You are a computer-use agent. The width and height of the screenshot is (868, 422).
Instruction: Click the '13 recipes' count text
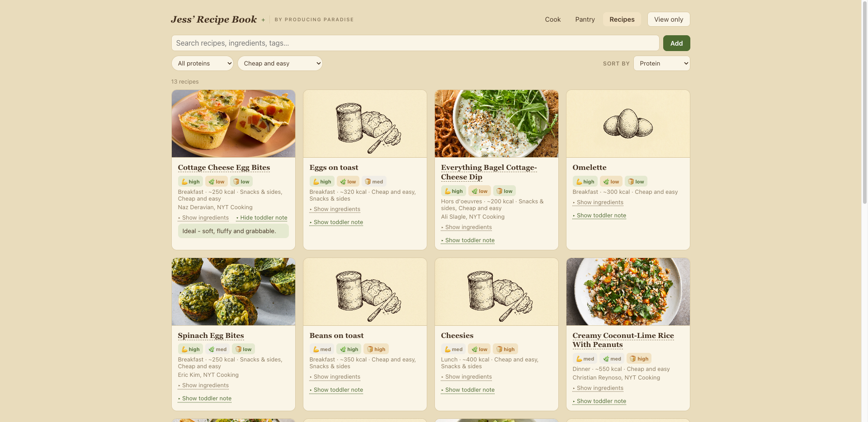coord(185,82)
